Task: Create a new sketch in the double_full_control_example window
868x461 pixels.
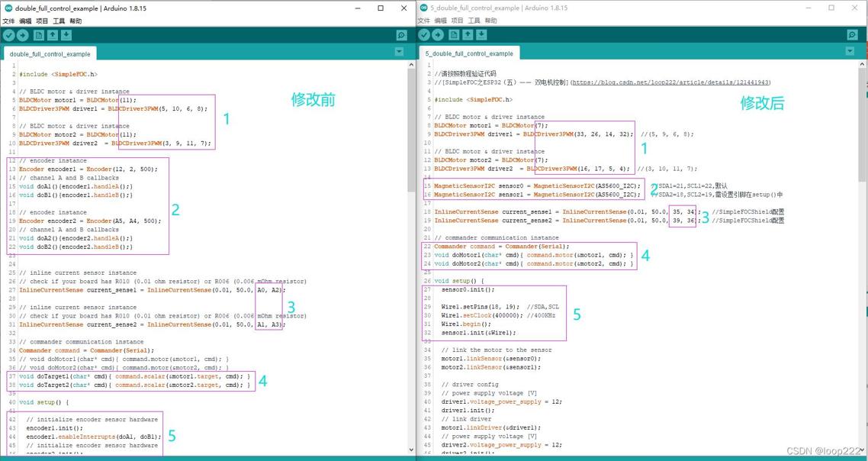Action: pyautogui.click(x=39, y=35)
